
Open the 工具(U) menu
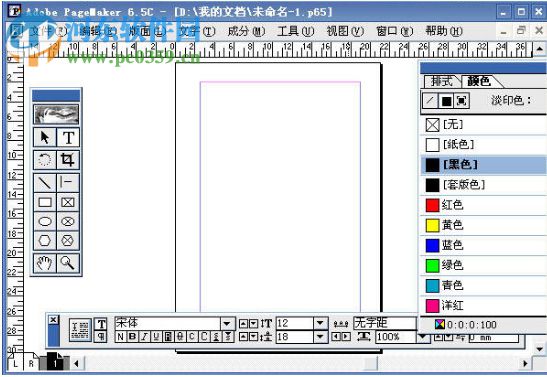(x=295, y=31)
